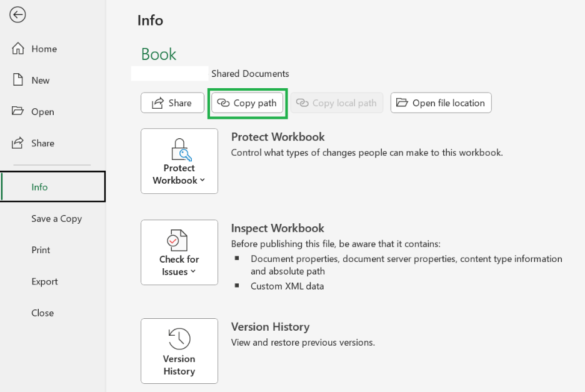
Task: Click the Open folder icon in sidebar
Action: [x=17, y=111]
